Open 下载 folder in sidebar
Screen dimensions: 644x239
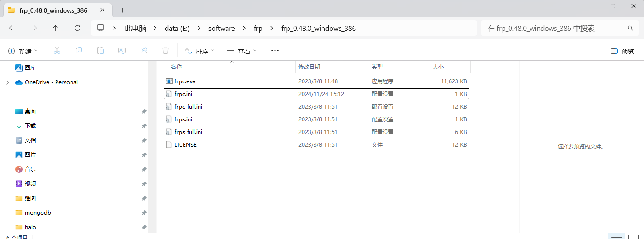(30, 126)
